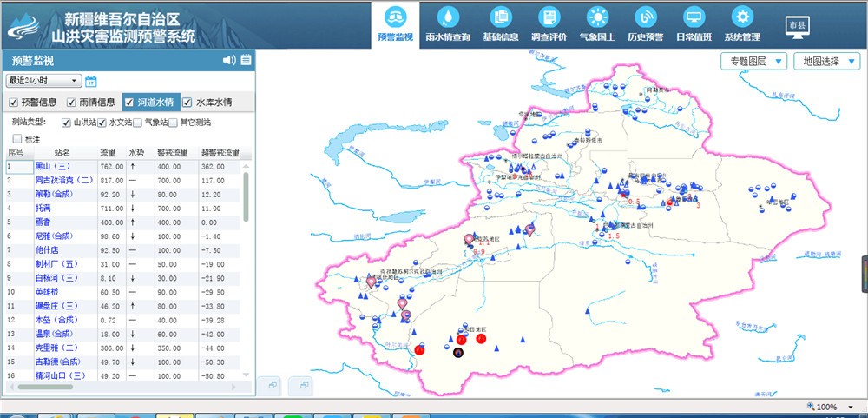Open the calendar date picker icon
Screen dimensions: 868x418
pos(91,81)
